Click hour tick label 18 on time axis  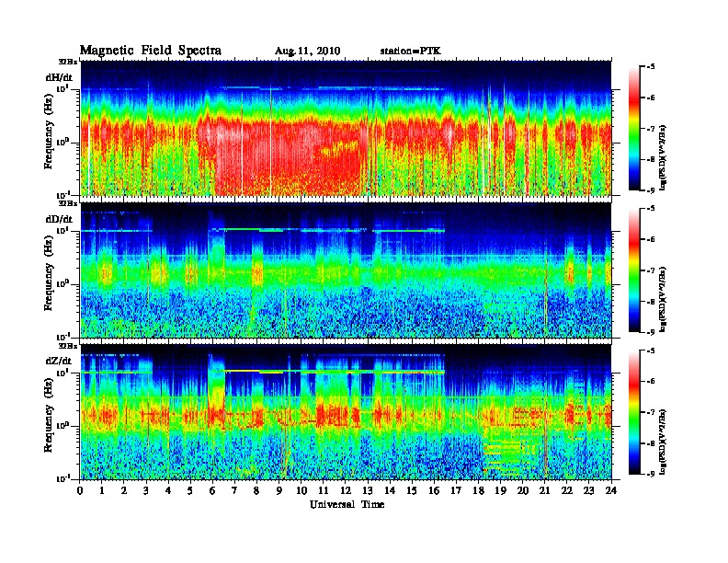tap(479, 490)
